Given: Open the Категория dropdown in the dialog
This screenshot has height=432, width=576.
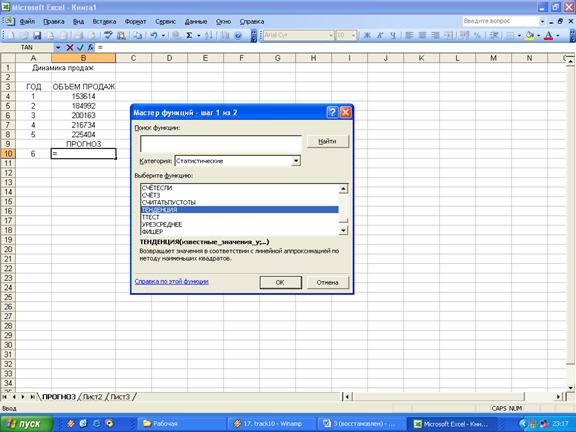Looking at the screenshot, I should [x=296, y=161].
